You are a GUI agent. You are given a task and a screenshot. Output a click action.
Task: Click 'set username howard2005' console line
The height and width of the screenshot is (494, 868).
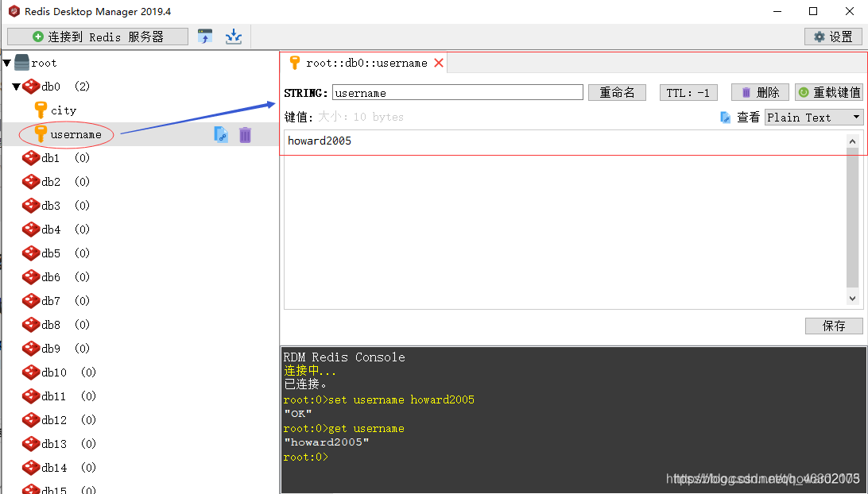(x=378, y=399)
